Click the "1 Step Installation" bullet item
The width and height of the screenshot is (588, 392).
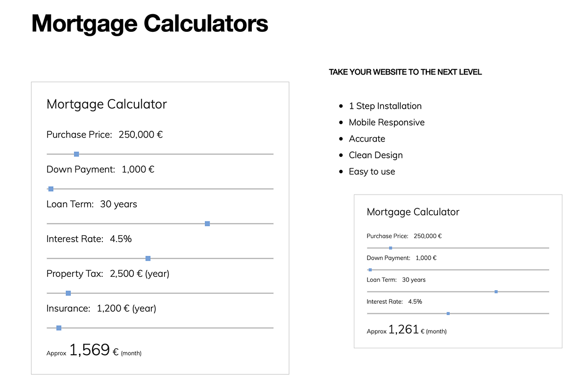385,106
